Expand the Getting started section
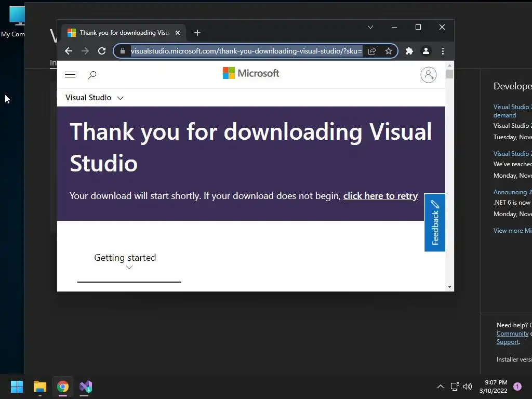Viewport: 532px width, 399px height. click(125, 262)
